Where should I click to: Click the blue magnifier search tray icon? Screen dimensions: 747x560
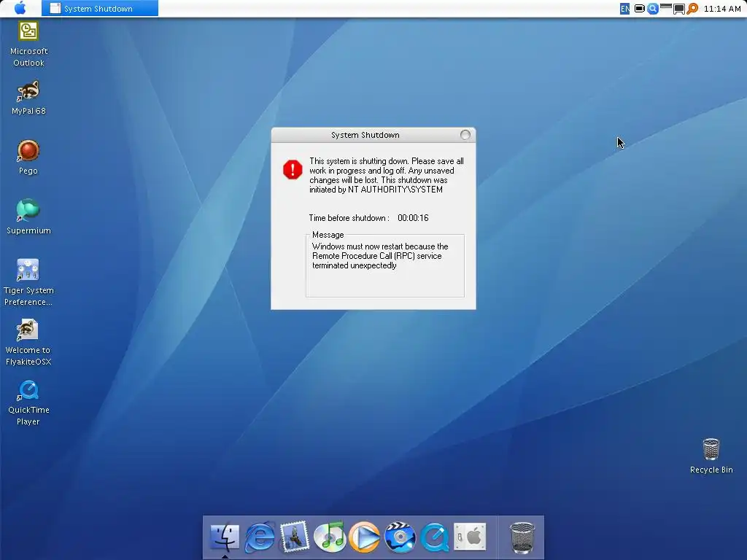coord(653,9)
